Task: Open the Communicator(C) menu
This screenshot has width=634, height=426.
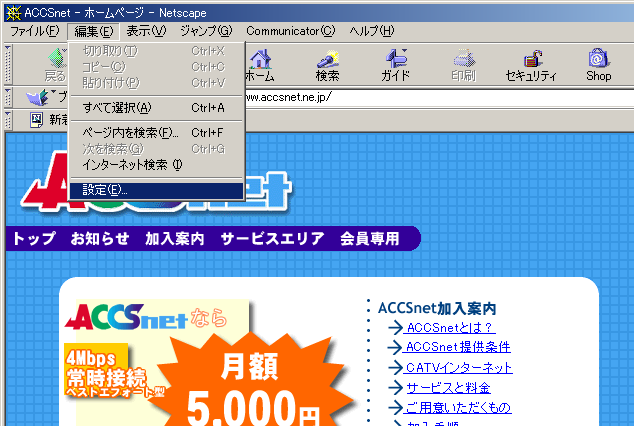Action: click(x=290, y=31)
